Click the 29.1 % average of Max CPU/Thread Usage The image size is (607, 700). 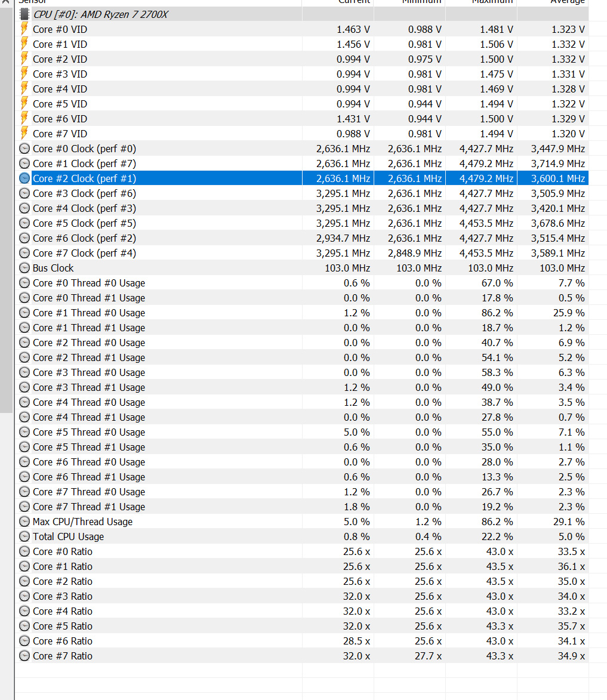click(x=569, y=522)
